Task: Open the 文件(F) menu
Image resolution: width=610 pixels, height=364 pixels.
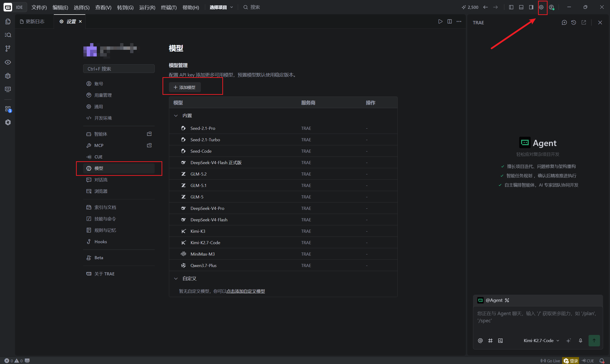Action: (39, 7)
